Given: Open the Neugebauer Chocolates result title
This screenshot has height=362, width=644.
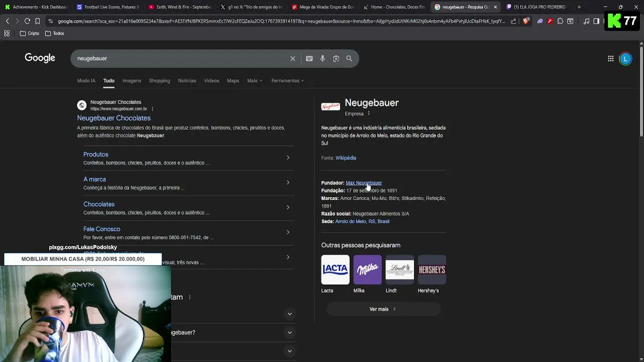Looking at the screenshot, I should pos(114,118).
